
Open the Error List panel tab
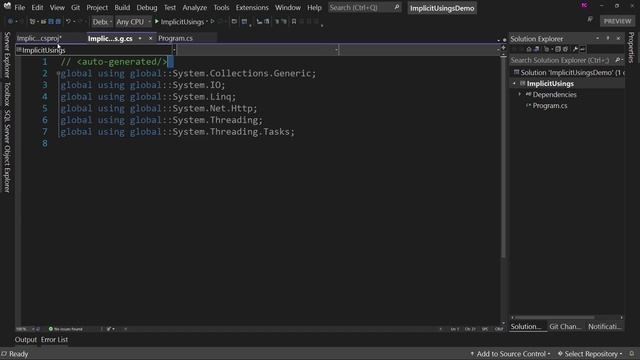[54, 340]
